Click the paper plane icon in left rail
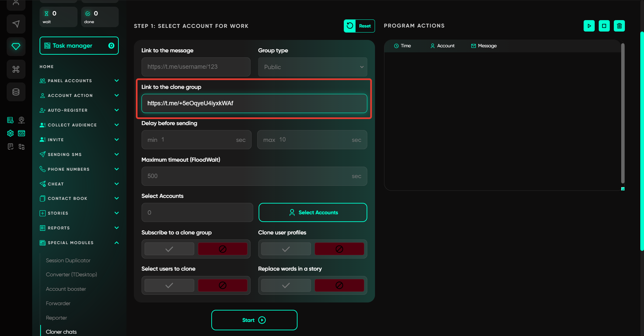 pos(16,24)
